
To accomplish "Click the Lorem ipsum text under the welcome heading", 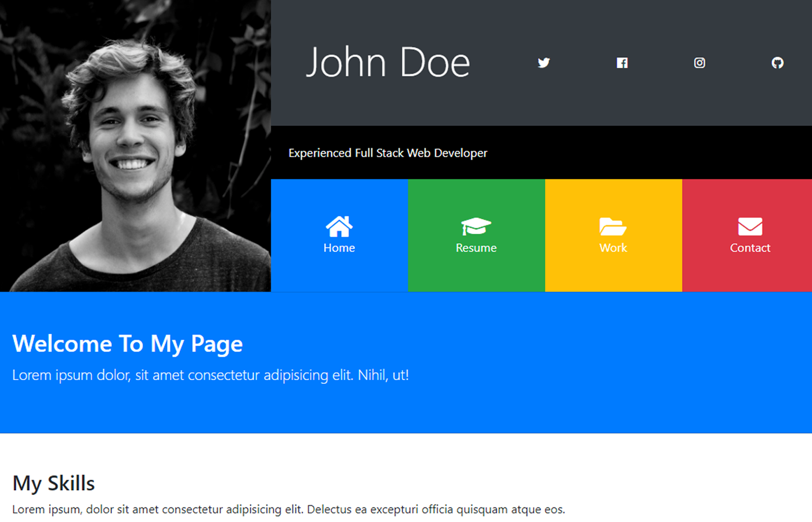I will [211, 375].
